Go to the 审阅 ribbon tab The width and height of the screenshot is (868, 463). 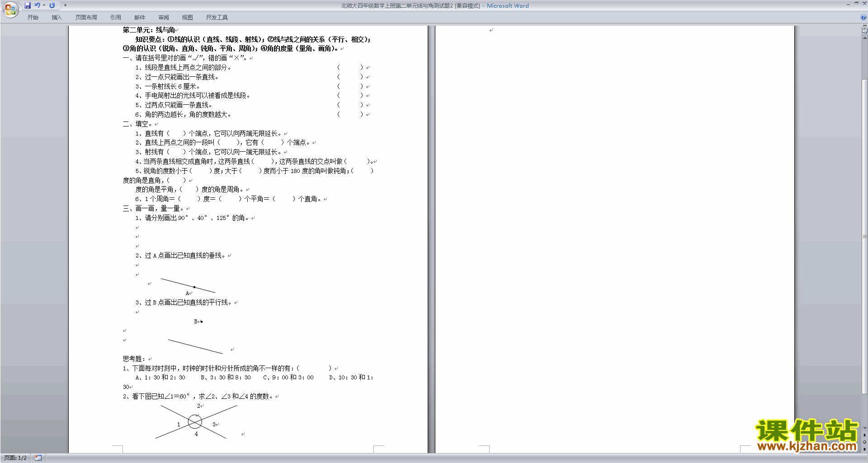(x=164, y=17)
